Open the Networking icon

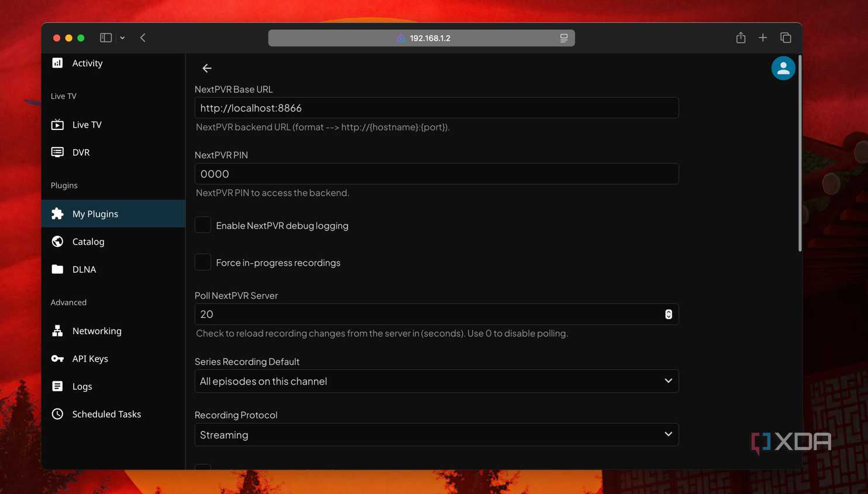click(57, 331)
